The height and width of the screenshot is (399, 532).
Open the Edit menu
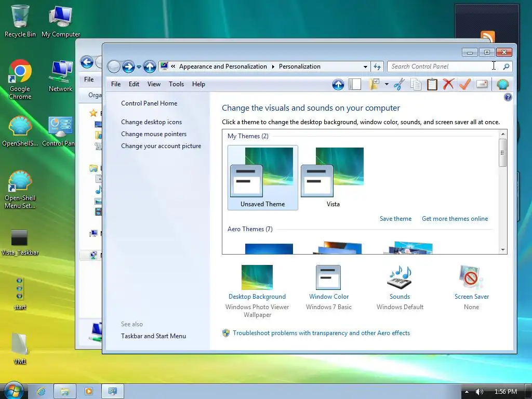coord(134,84)
